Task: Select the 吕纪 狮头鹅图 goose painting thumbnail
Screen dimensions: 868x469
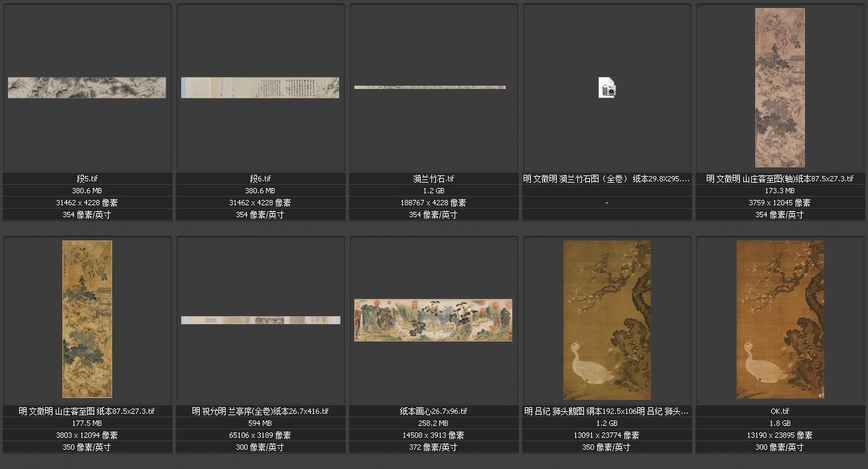Action: tap(607, 320)
